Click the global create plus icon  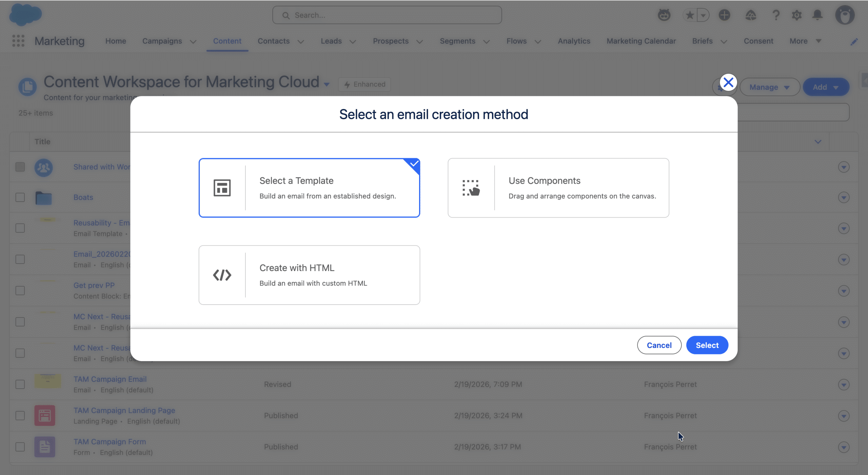[x=724, y=15]
